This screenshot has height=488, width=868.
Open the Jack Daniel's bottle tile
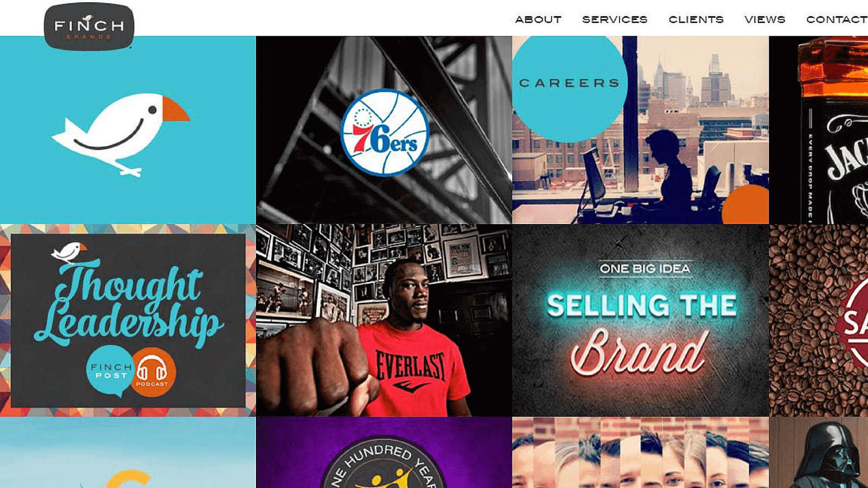pyautogui.click(x=818, y=130)
